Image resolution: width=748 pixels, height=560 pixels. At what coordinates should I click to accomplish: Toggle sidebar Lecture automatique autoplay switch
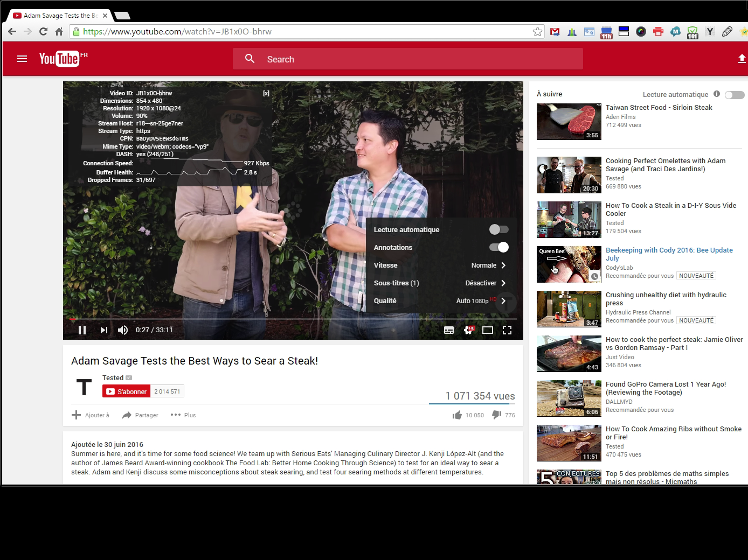pyautogui.click(x=734, y=95)
